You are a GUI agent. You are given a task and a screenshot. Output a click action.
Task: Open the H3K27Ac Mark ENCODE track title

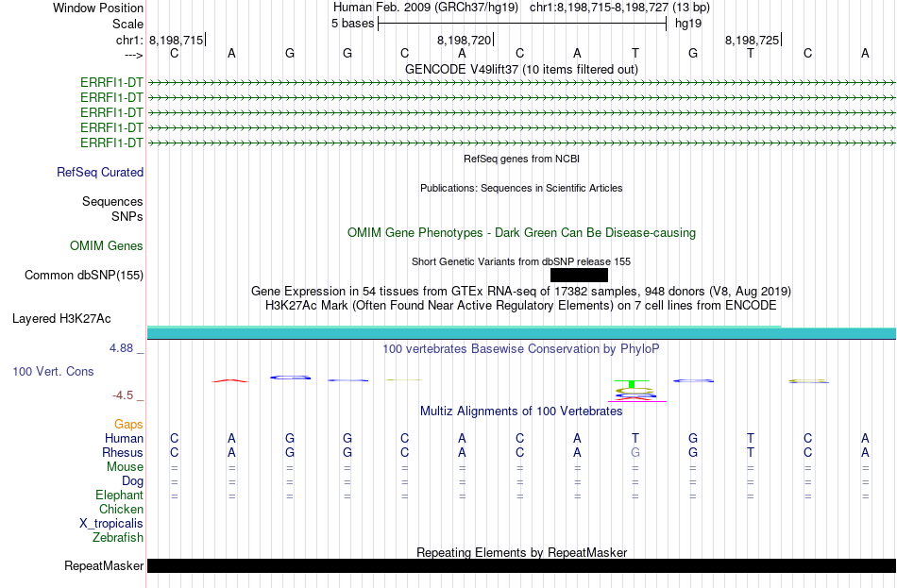point(521,306)
